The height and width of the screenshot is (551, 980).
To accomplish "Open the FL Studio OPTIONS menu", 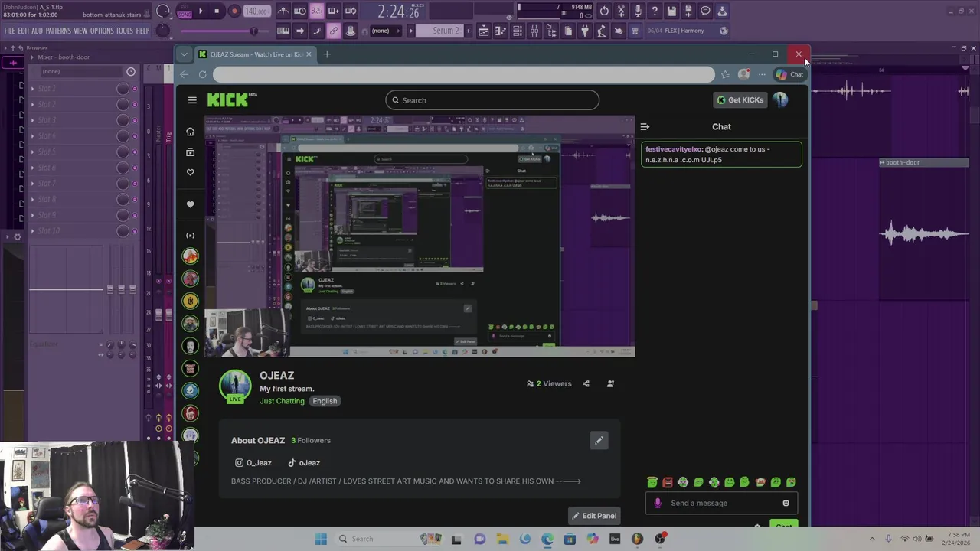I will (102, 31).
